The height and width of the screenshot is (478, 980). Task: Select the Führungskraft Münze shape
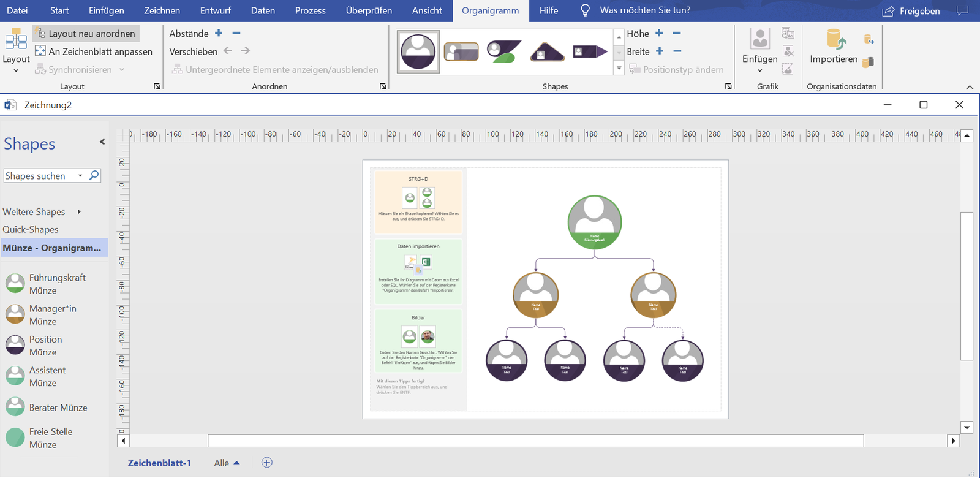[47, 284]
